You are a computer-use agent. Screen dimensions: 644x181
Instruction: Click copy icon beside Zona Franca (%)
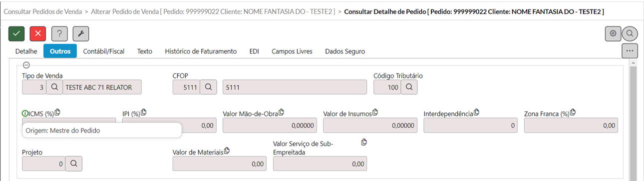573,112
